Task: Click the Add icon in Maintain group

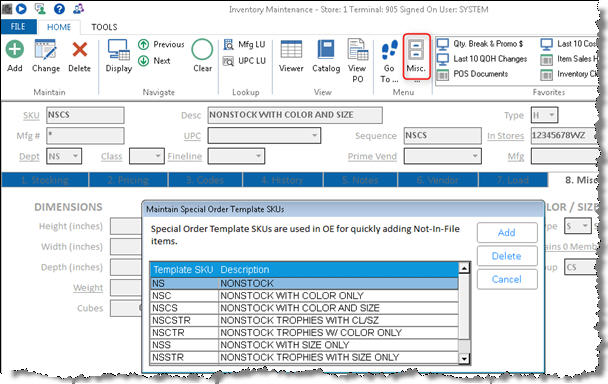Action: pos(15,49)
